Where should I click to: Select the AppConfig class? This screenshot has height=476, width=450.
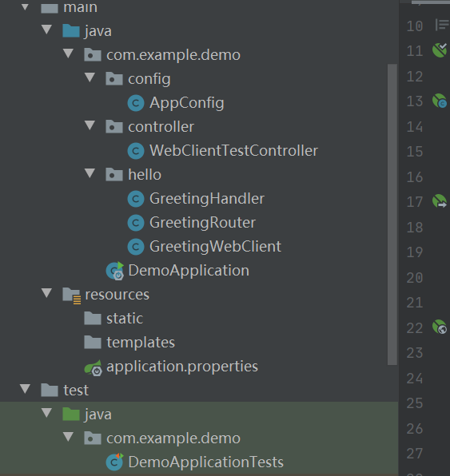point(186,103)
